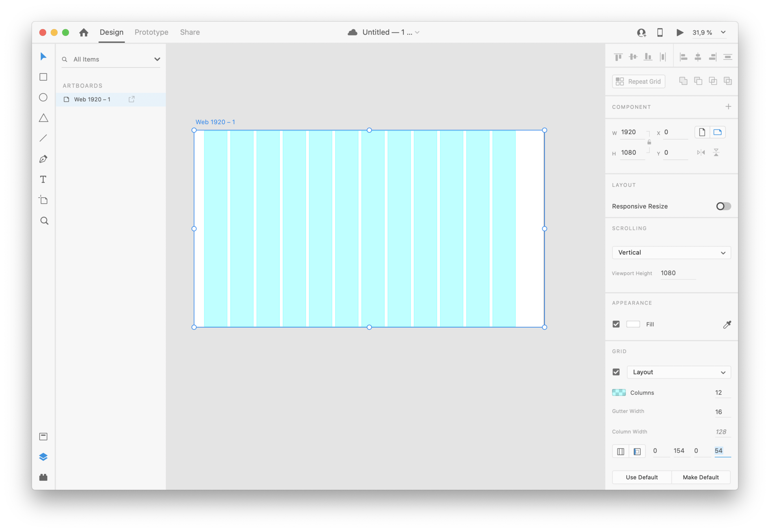Screen dimensions: 770x532
Task: Switch to the Share tab
Action: [x=190, y=32]
